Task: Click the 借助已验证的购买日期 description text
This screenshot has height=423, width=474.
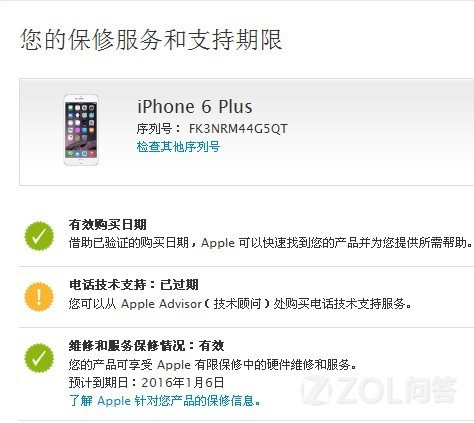Action: point(271,243)
